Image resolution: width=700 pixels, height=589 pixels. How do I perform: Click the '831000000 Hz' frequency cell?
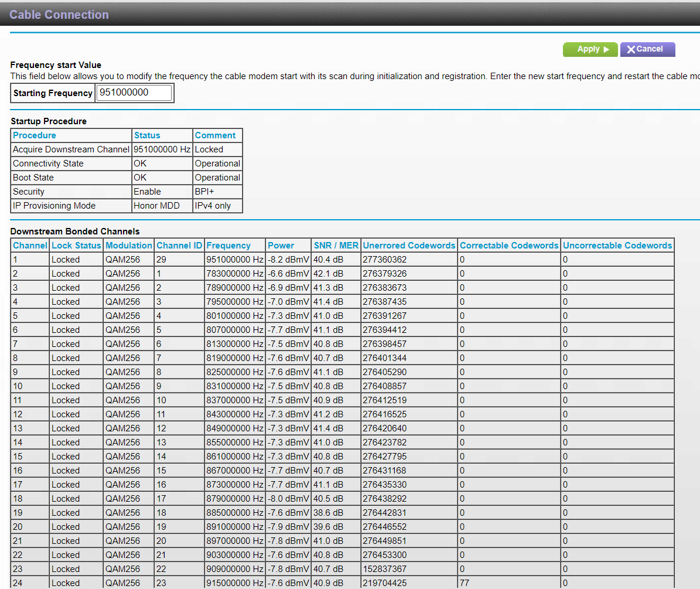pos(235,386)
